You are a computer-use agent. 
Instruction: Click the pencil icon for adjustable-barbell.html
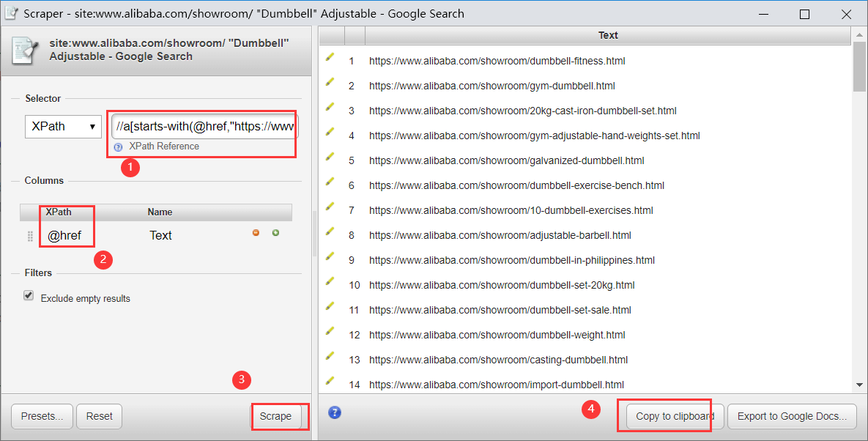[330, 231]
